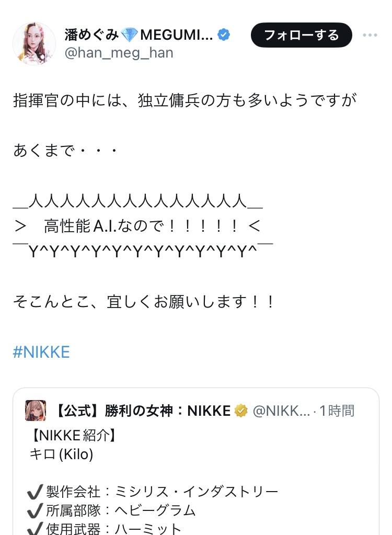Click the checkmark beside 所属部隊

tap(34, 510)
